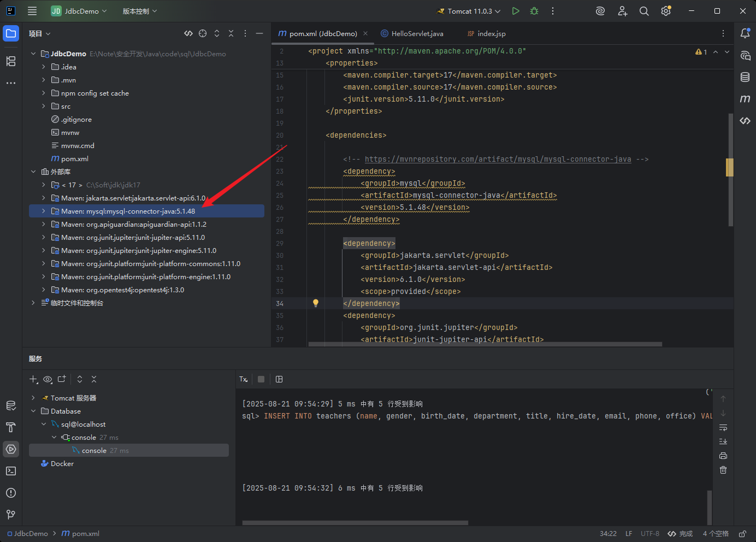The width and height of the screenshot is (756, 542).
Task: Expand the src folder
Action: (x=44, y=106)
